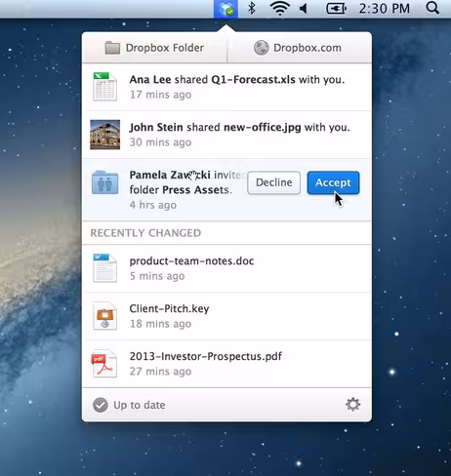The image size is (451, 476).
Task: Click the Word icon for product-team-notes.doc
Action: (x=104, y=268)
